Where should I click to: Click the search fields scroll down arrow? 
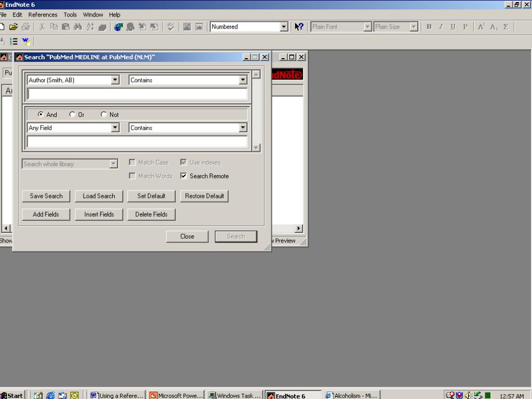[256, 148]
